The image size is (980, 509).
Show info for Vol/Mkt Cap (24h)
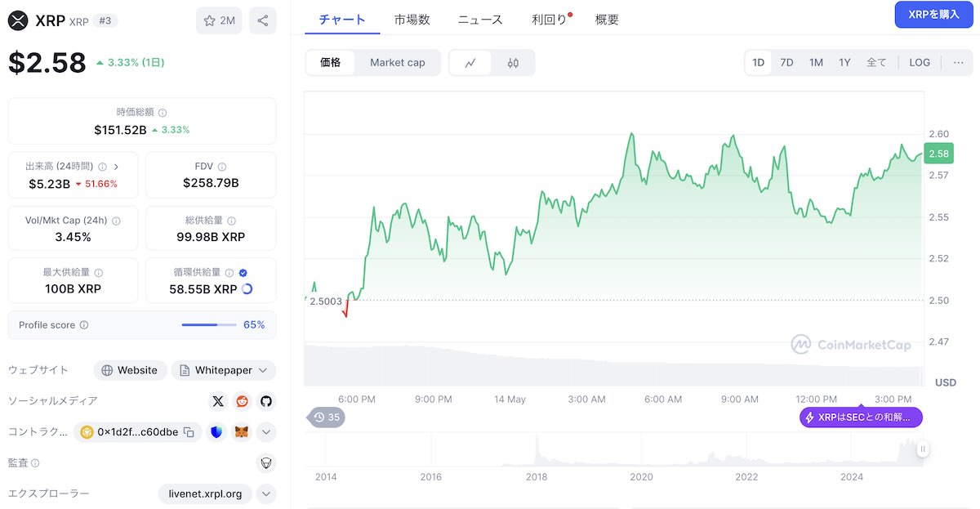coord(116,221)
